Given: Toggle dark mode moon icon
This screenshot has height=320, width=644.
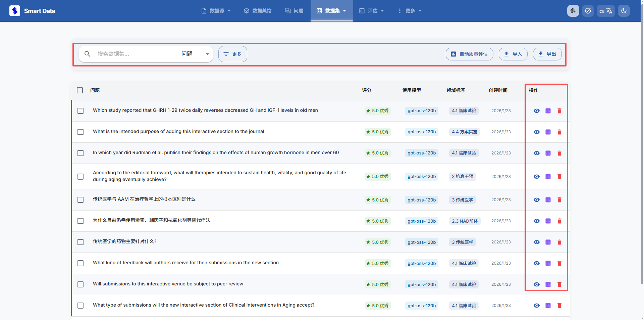Looking at the screenshot, I should (624, 11).
